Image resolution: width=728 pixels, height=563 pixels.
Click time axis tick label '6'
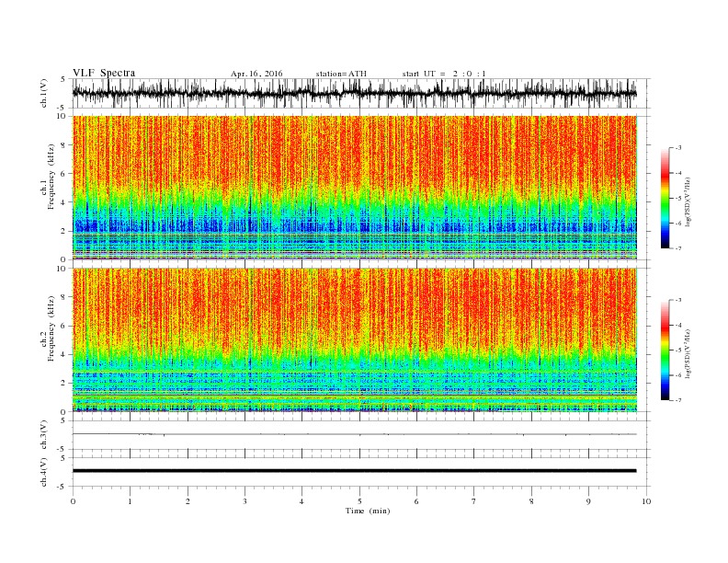pos(416,501)
